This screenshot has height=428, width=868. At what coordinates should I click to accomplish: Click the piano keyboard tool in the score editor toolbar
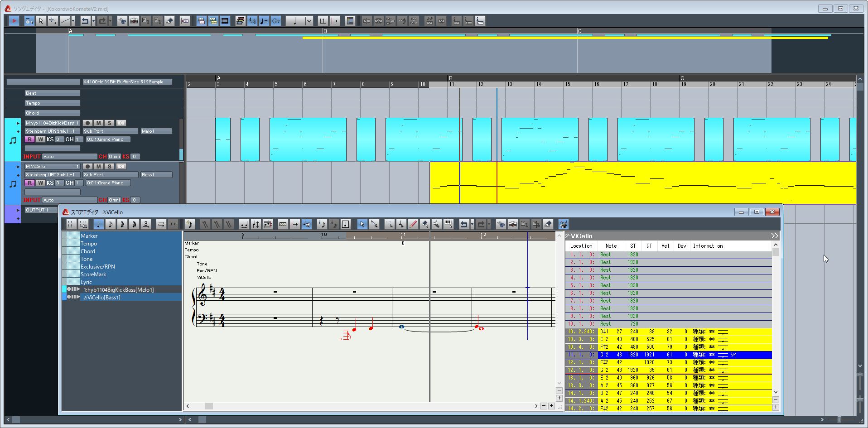(x=448, y=224)
